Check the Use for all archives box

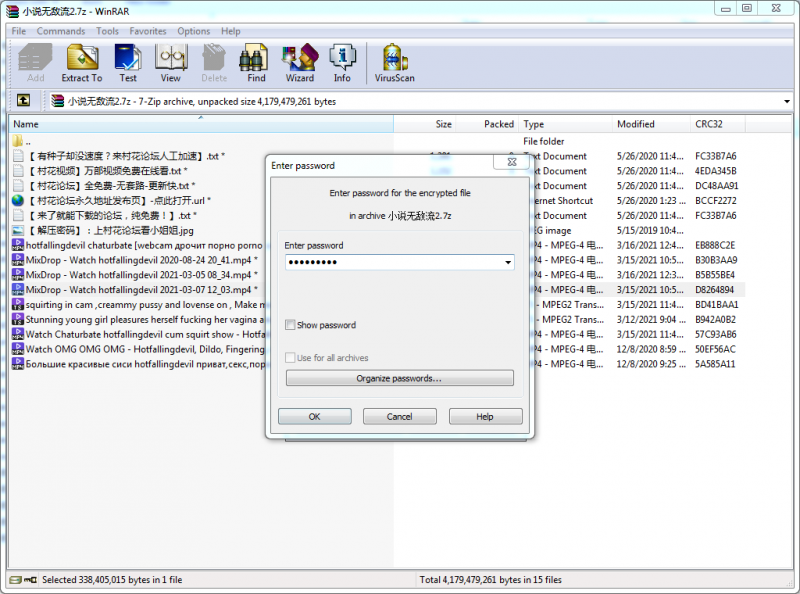(x=290, y=358)
